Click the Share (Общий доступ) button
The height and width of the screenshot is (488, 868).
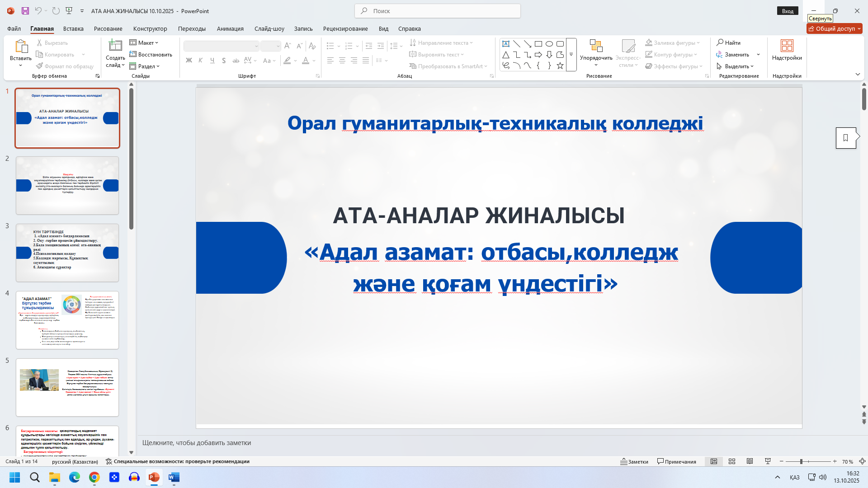pyautogui.click(x=834, y=28)
